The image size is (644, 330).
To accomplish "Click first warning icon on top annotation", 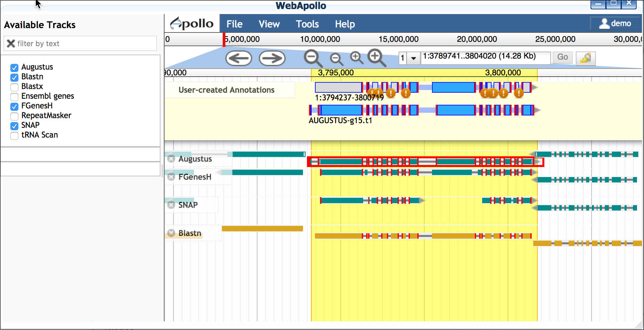I will point(371,93).
